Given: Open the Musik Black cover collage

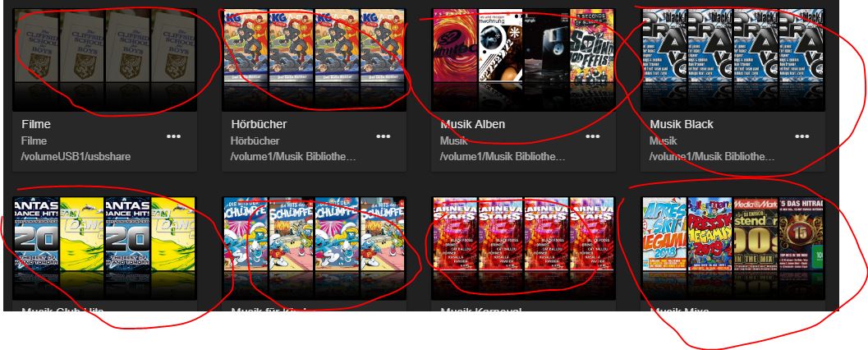Looking at the screenshot, I should (x=733, y=60).
